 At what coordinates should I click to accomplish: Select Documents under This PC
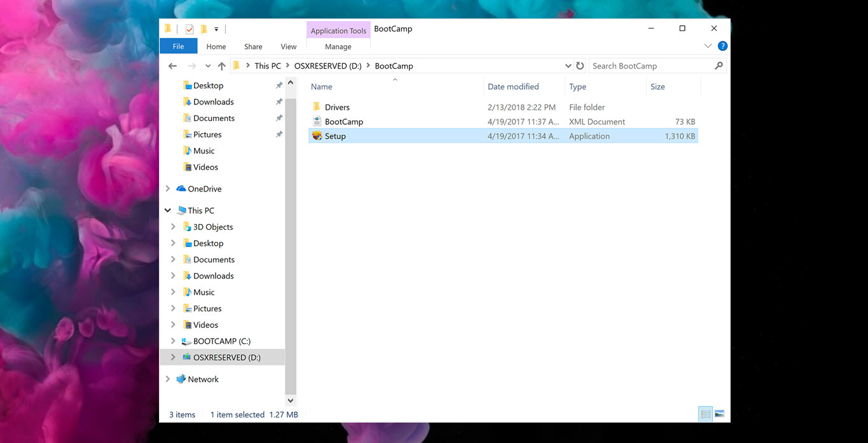click(x=214, y=260)
